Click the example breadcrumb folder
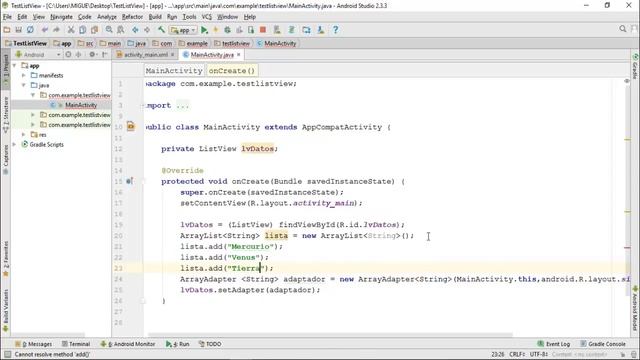 point(193,43)
